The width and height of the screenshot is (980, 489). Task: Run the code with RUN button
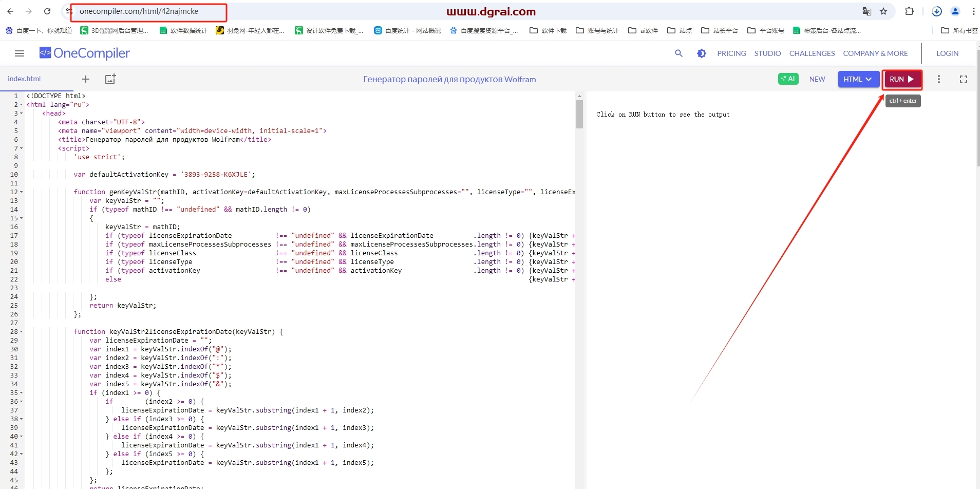902,79
